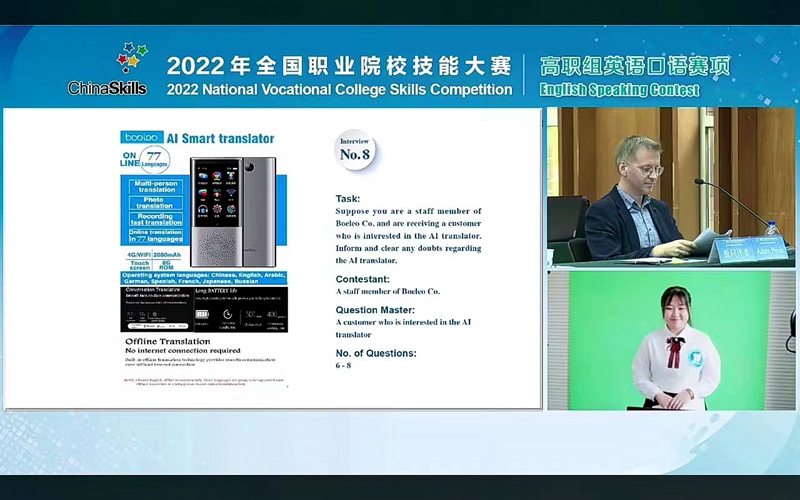Click 'A staff member of Boeleo Co.' line
Viewport: 800px width, 500px height.
[388, 291]
